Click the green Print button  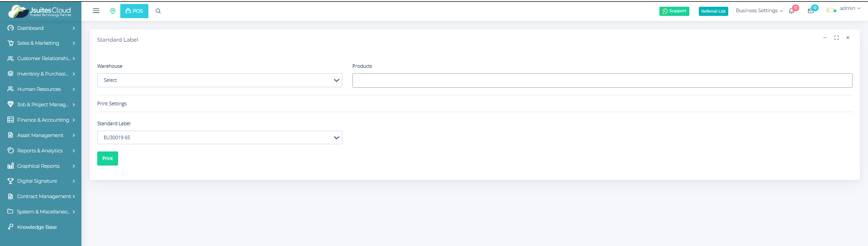click(108, 158)
